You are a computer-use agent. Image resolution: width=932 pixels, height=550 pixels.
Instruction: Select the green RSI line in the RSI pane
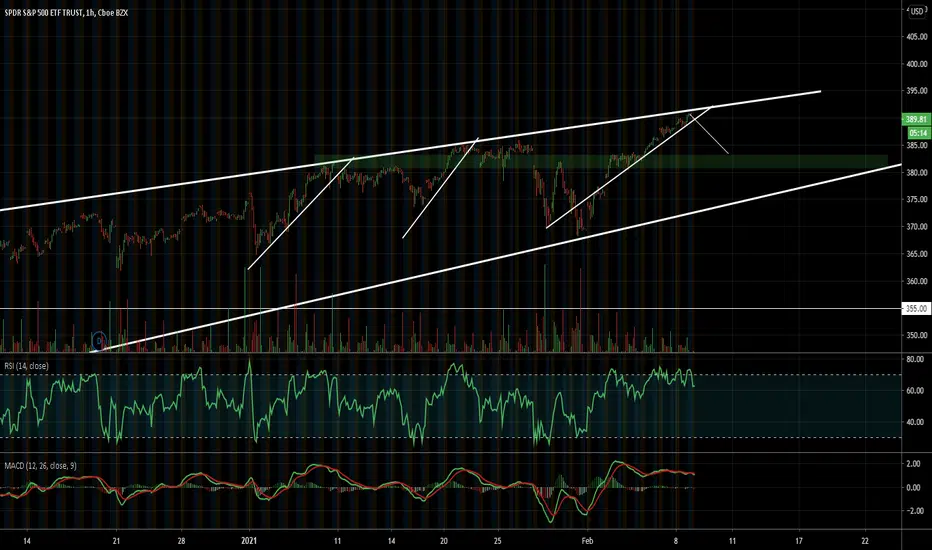347,401
